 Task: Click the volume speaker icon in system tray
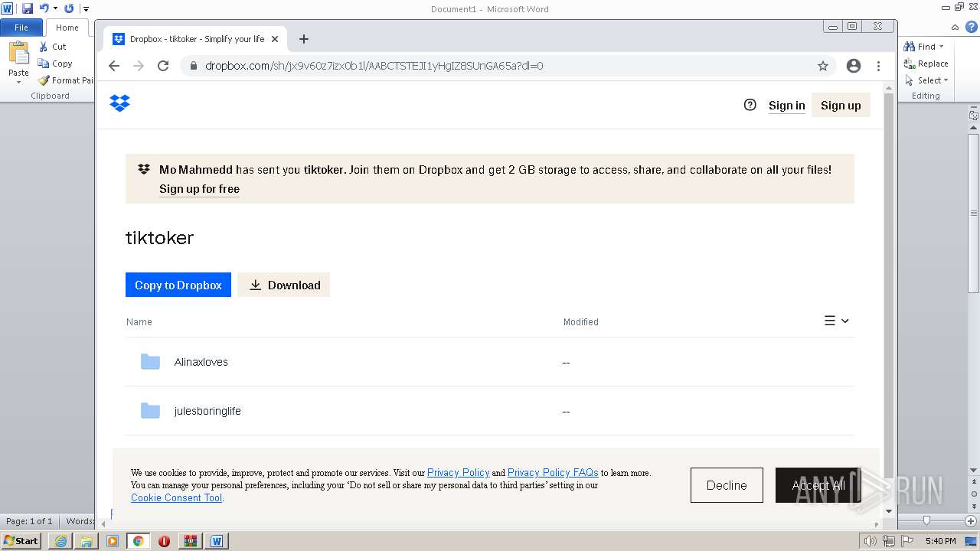[871, 541]
